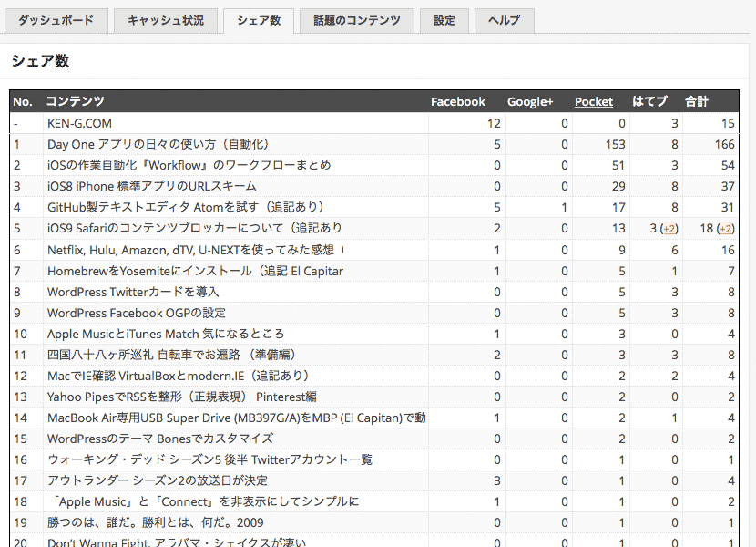The width and height of the screenshot is (756, 547).
Task: Click the total 31 in GitHub Atom row
Action: coord(728,207)
